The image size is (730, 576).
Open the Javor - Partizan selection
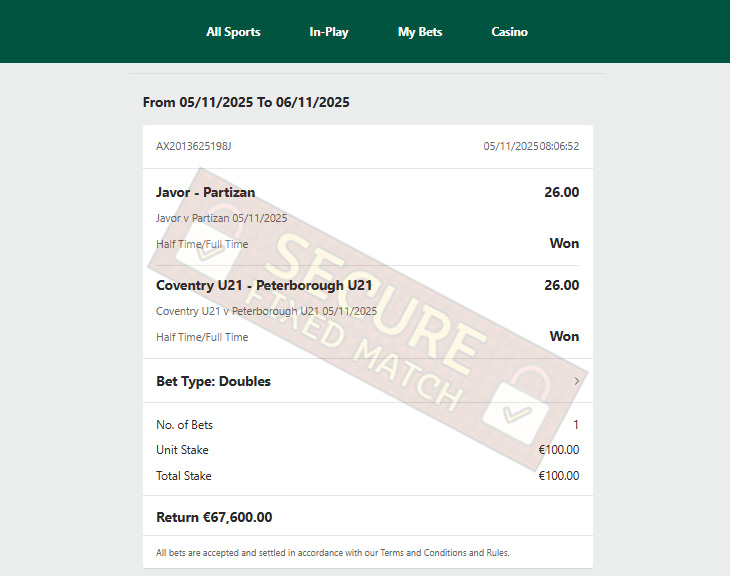[x=205, y=192]
